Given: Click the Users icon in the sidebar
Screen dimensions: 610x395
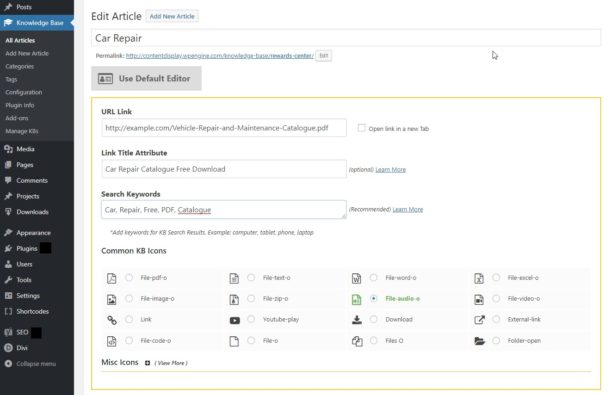Looking at the screenshot, I should point(8,264).
